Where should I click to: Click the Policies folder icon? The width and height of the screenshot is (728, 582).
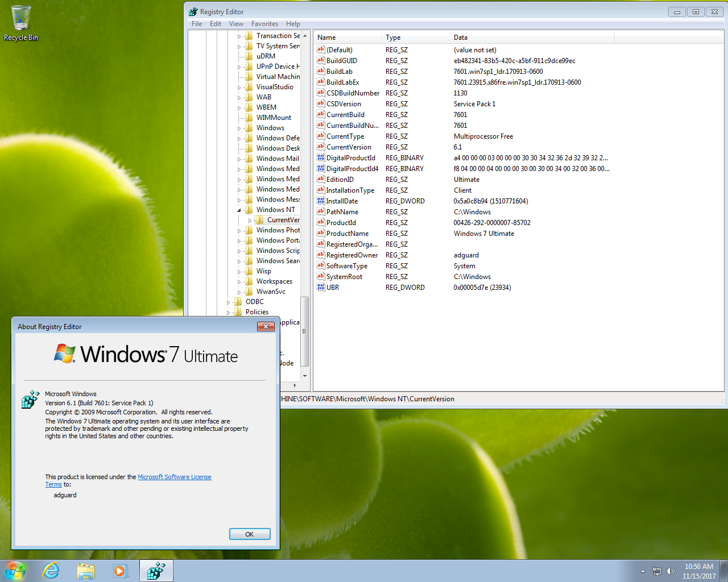pos(238,311)
